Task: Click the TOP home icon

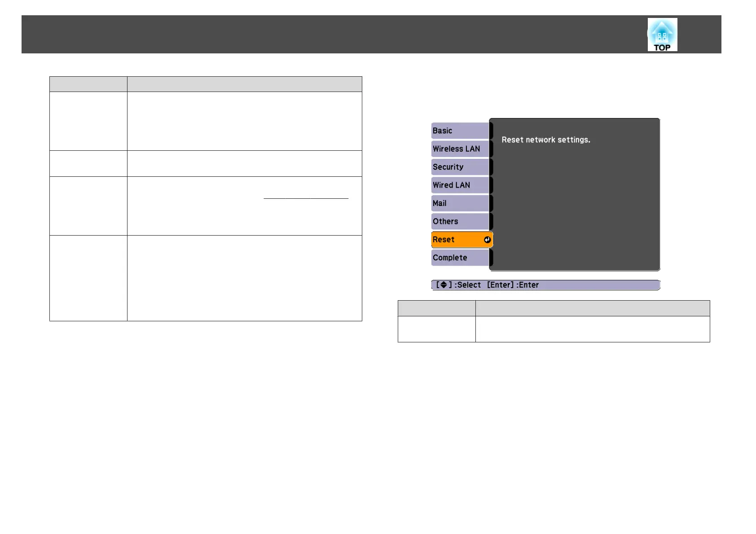Action: pyautogui.click(x=662, y=35)
